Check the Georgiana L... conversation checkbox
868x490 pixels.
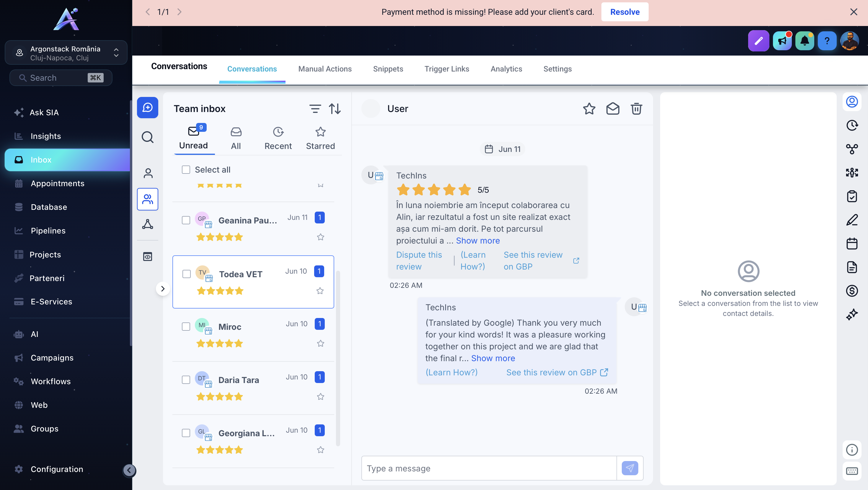tap(186, 433)
